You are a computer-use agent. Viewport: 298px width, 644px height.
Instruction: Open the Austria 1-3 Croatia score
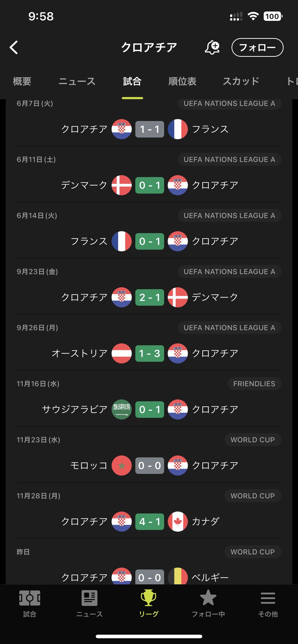pos(150,353)
